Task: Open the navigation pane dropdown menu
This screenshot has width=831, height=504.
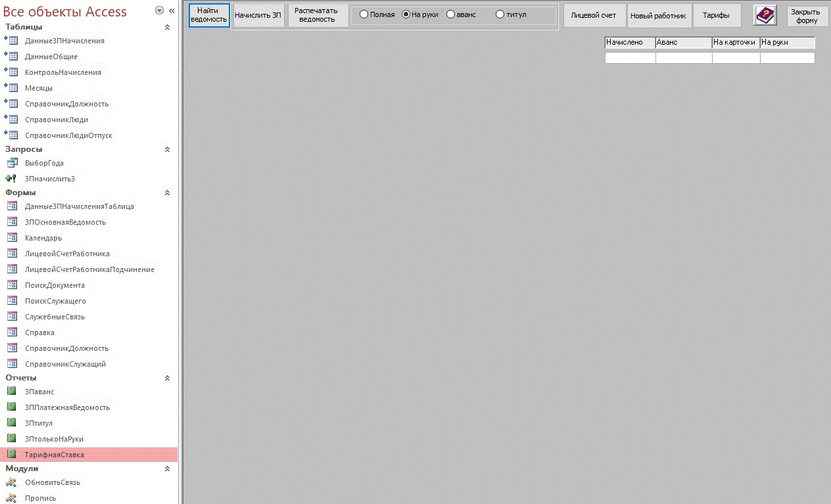Action: (159, 11)
